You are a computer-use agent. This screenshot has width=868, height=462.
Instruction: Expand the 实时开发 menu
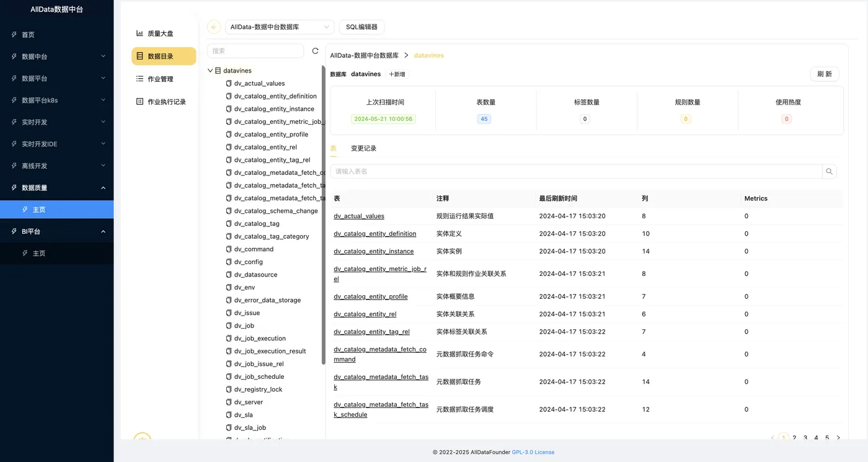coord(56,122)
